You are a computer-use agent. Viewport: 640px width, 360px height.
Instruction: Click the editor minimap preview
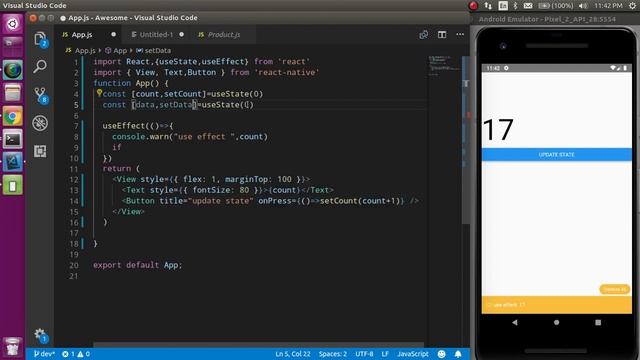click(x=444, y=67)
